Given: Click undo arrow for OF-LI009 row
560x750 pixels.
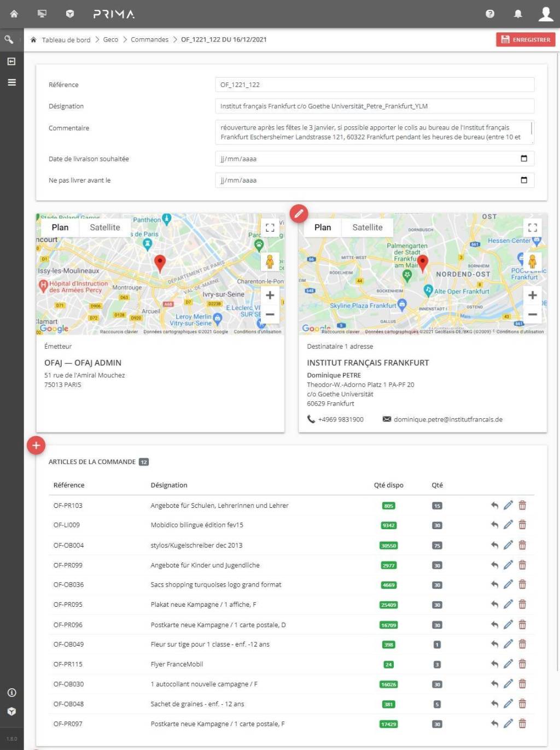Looking at the screenshot, I should (x=494, y=525).
